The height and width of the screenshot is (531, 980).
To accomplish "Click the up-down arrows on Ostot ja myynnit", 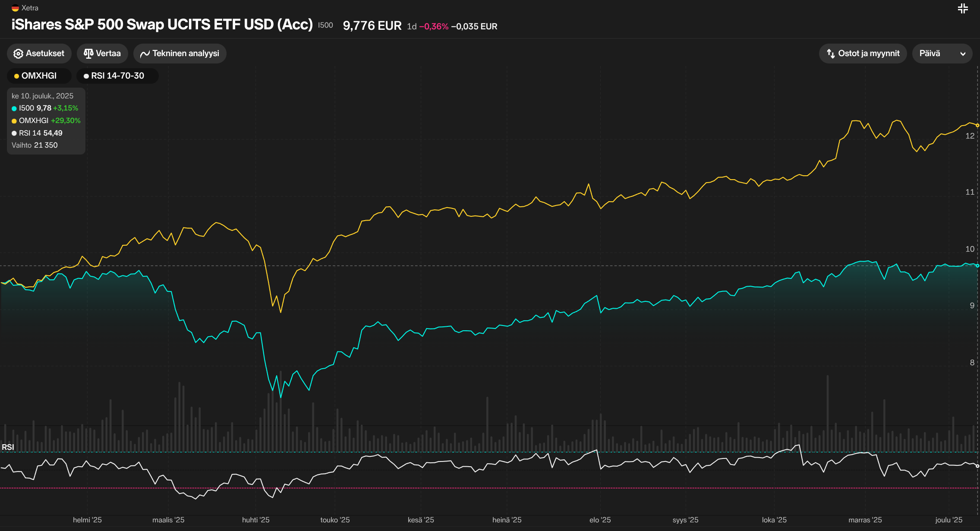I will click(x=831, y=54).
